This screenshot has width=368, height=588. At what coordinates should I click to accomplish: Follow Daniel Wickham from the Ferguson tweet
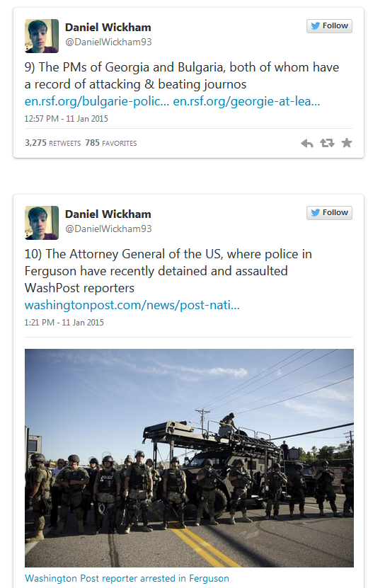[329, 212]
